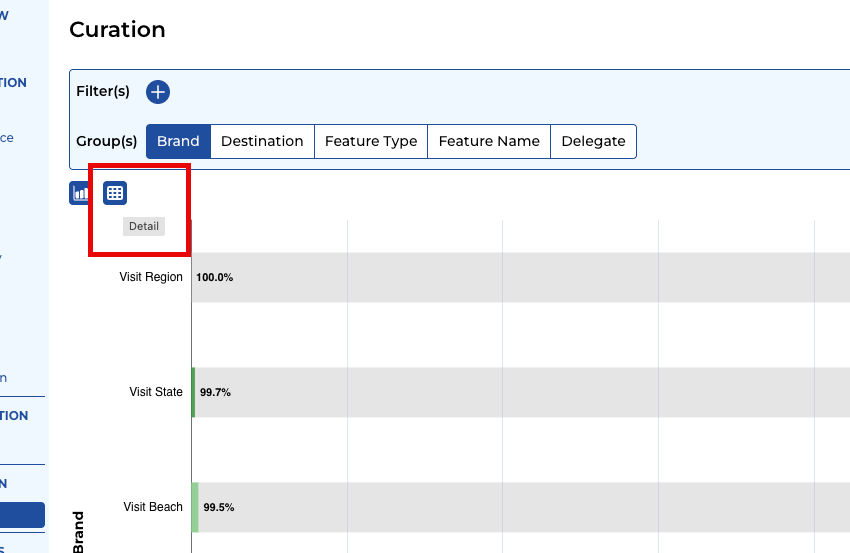This screenshot has height=553, width=850.
Task: Switch to the bar chart view icon
Action: 79,193
